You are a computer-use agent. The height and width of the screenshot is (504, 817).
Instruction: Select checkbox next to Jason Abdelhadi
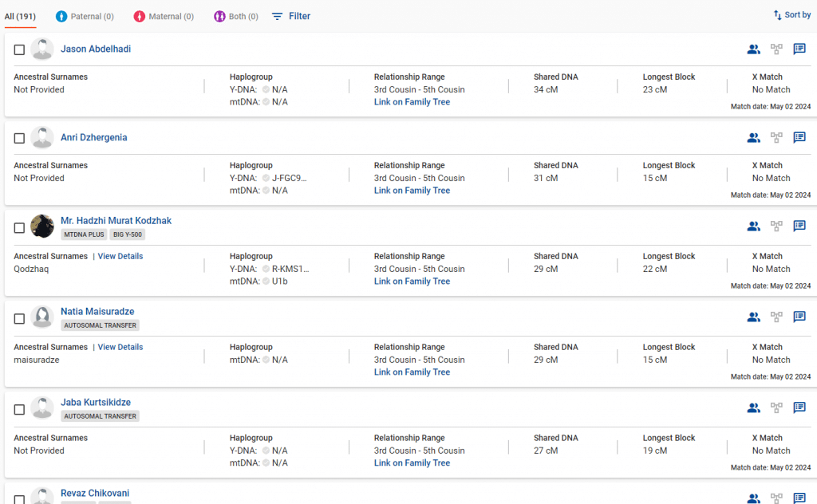[x=19, y=49]
